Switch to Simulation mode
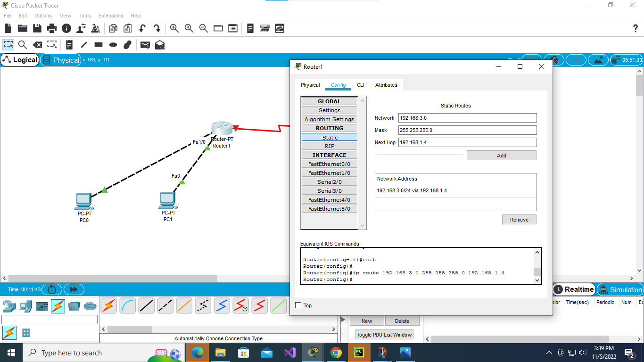644x362 pixels. [620, 289]
